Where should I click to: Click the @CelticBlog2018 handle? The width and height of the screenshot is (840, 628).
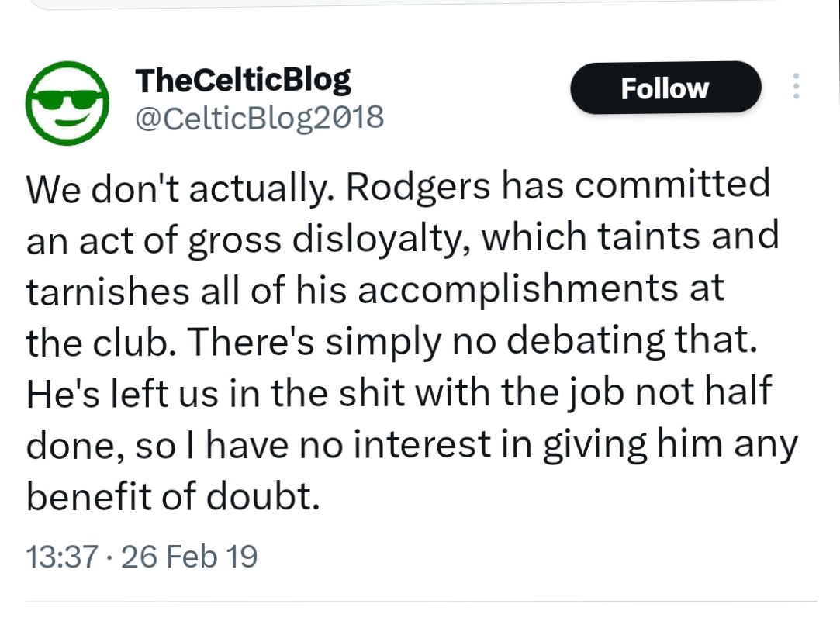click(x=259, y=118)
